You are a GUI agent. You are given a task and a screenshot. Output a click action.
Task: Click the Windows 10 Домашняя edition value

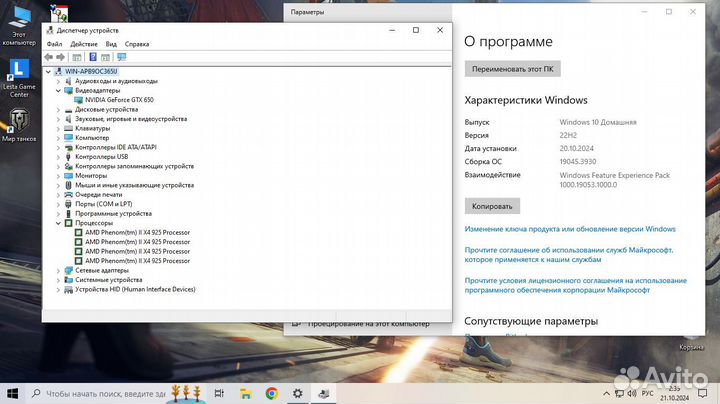598,122
